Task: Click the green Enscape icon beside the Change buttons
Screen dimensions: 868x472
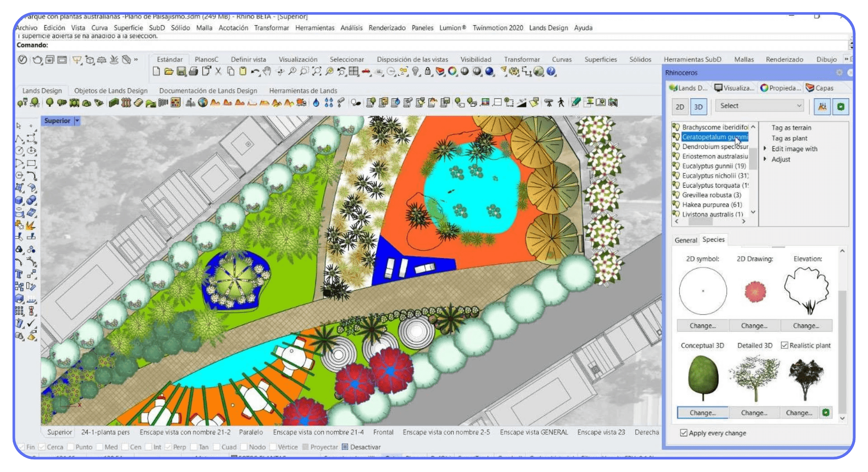Action: 827,412
